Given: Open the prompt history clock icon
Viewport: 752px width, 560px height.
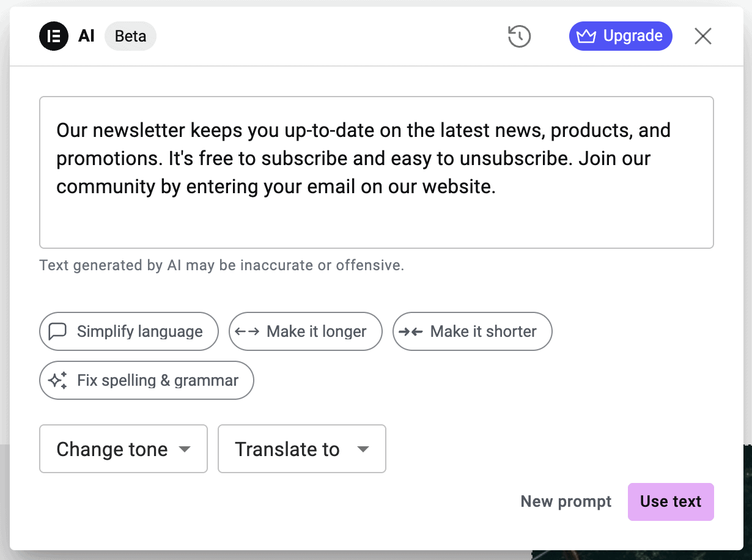Looking at the screenshot, I should click(x=519, y=36).
